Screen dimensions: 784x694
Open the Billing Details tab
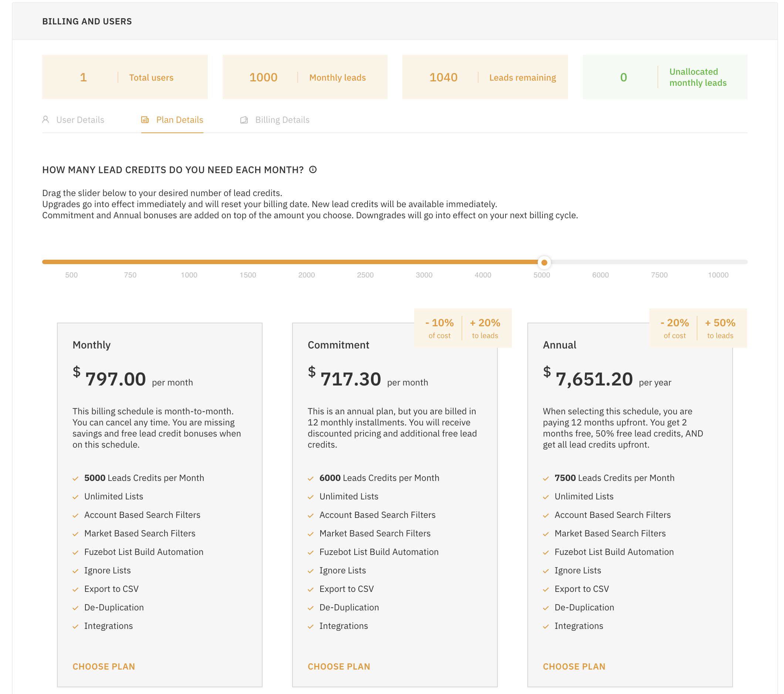[275, 120]
